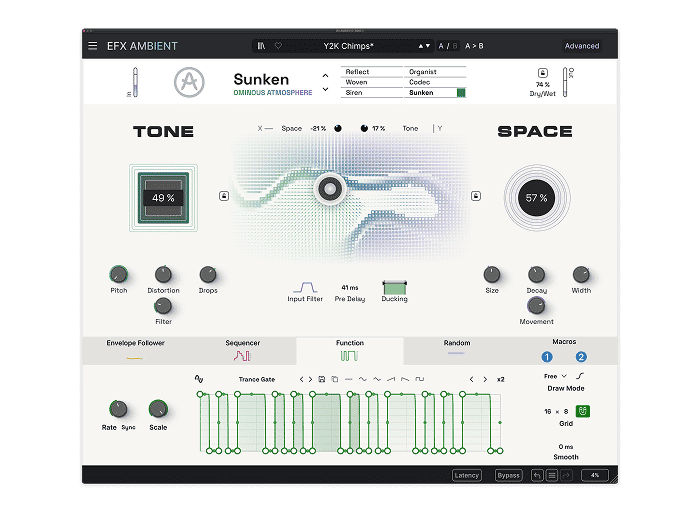
Task: Click the Decay knob
Action: (x=536, y=275)
